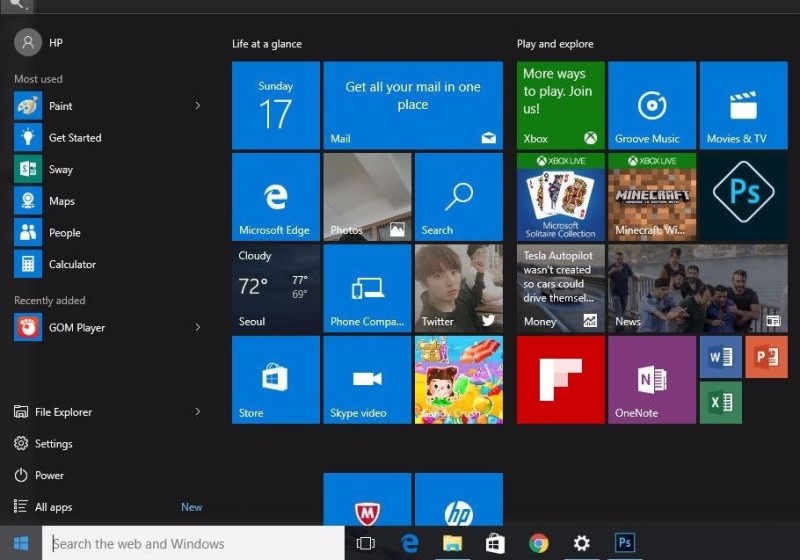Open the People app

click(108, 233)
